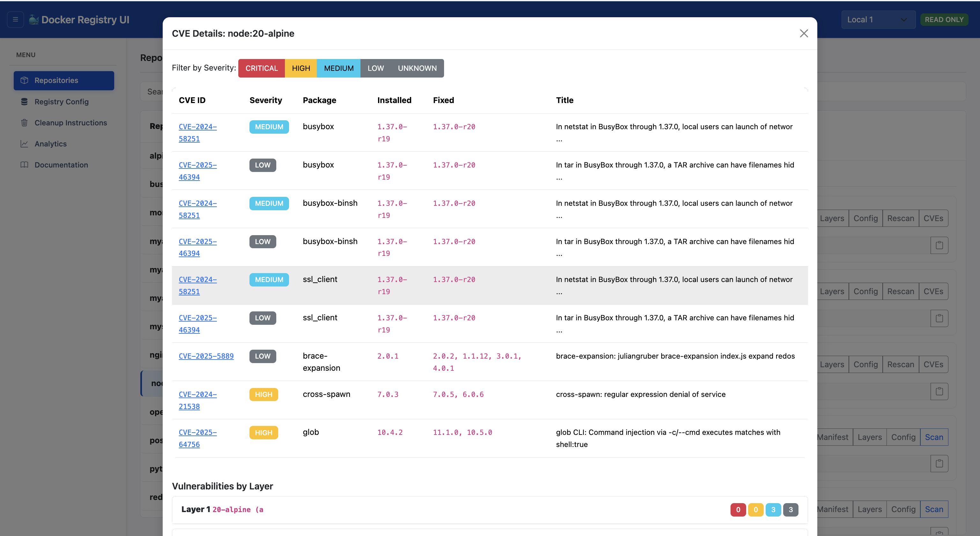Screen dimensions: 980x536
Task: Click the clipboard icon under the Rescan row
Action: click(x=939, y=318)
